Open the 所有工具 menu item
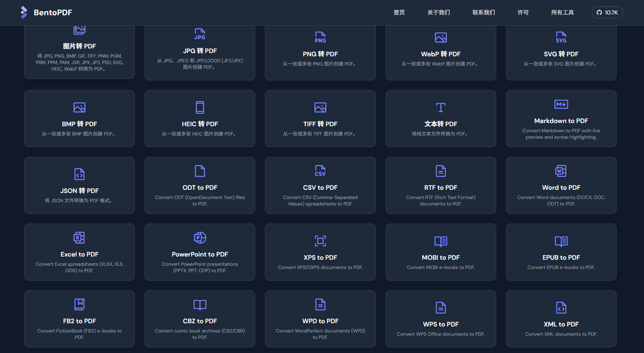The image size is (644, 353). tap(562, 12)
